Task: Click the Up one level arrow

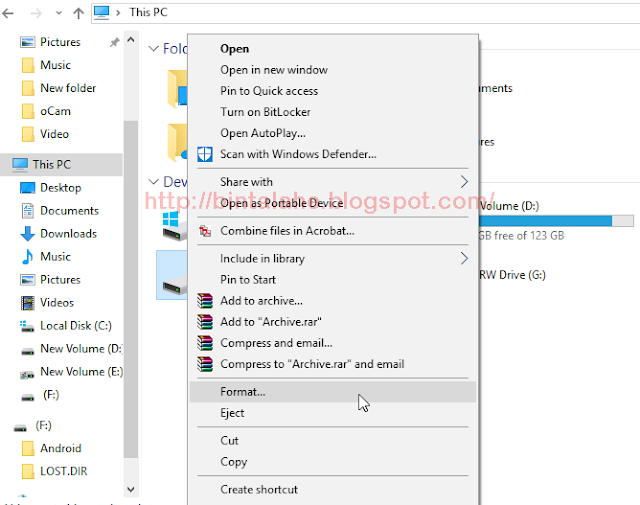Action: [x=78, y=13]
